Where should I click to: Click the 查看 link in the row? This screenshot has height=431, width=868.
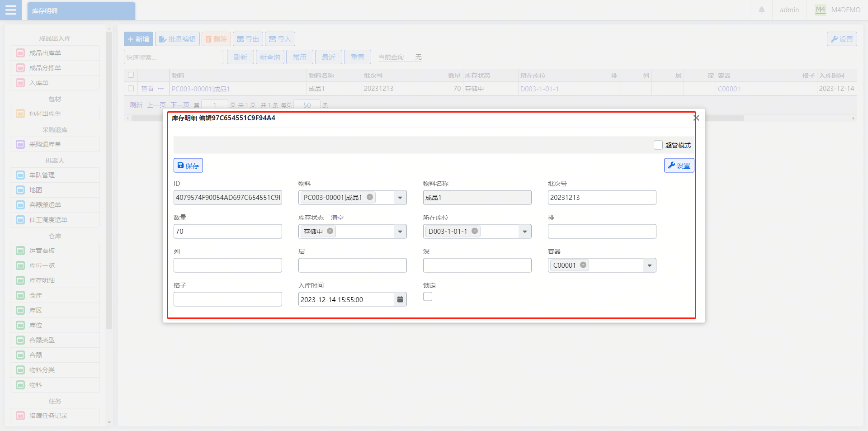tap(147, 89)
